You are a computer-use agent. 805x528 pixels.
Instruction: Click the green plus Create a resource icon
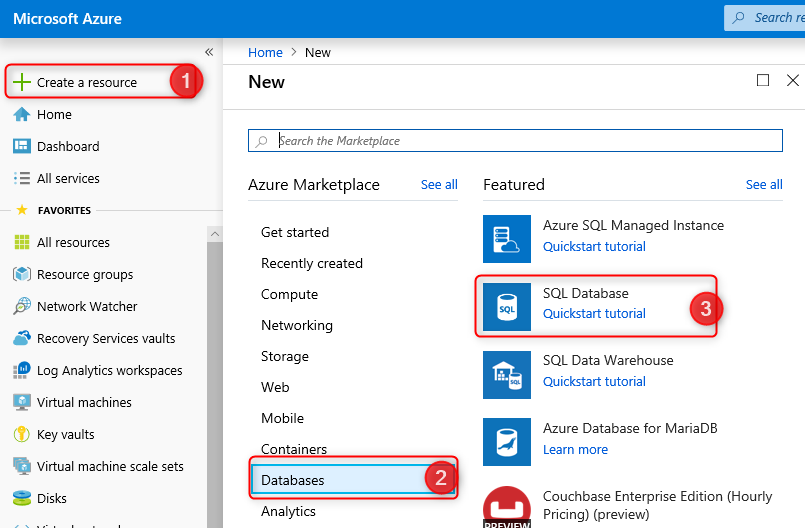22,82
